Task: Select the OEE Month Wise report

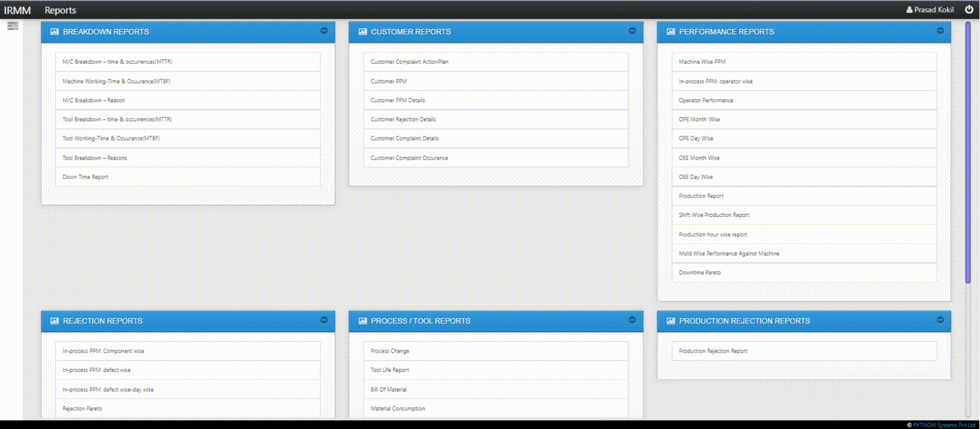Action: pos(699,158)
